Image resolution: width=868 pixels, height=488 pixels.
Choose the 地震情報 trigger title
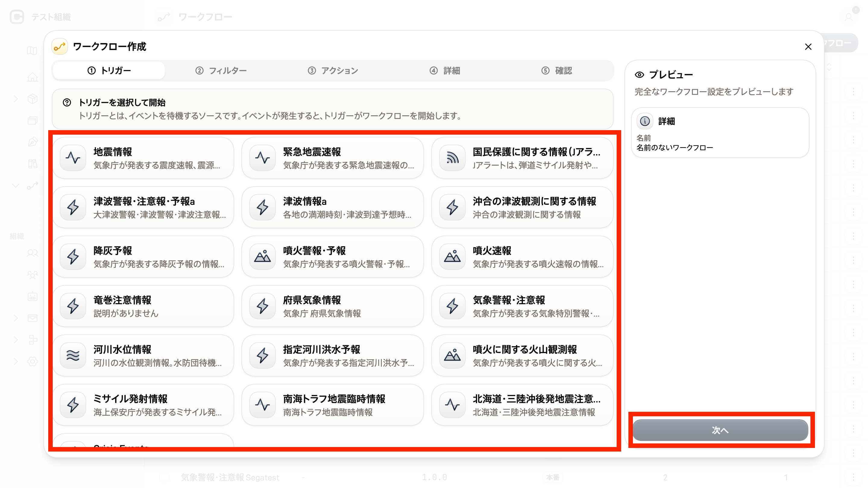pyautogui.click(x=112, y=152)
